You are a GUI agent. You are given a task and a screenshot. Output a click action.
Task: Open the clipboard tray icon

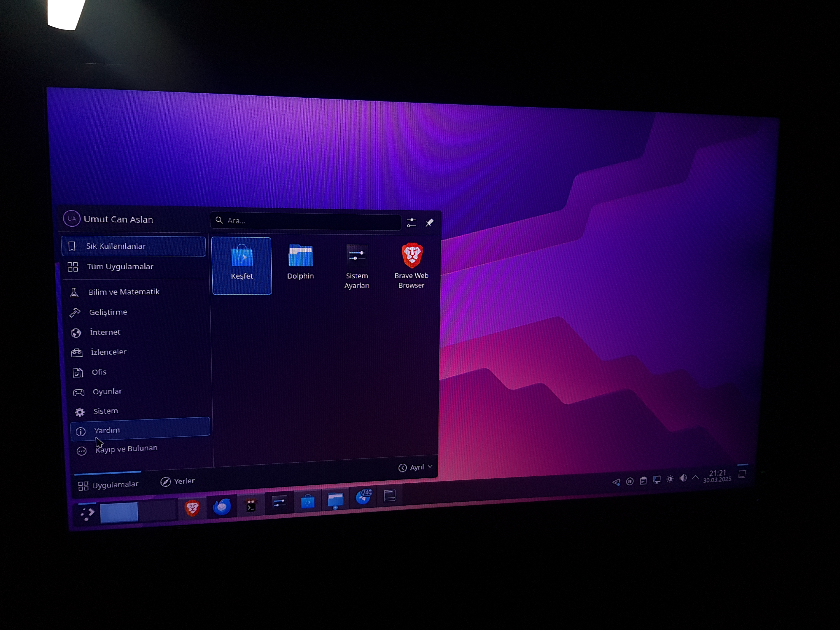643,481
